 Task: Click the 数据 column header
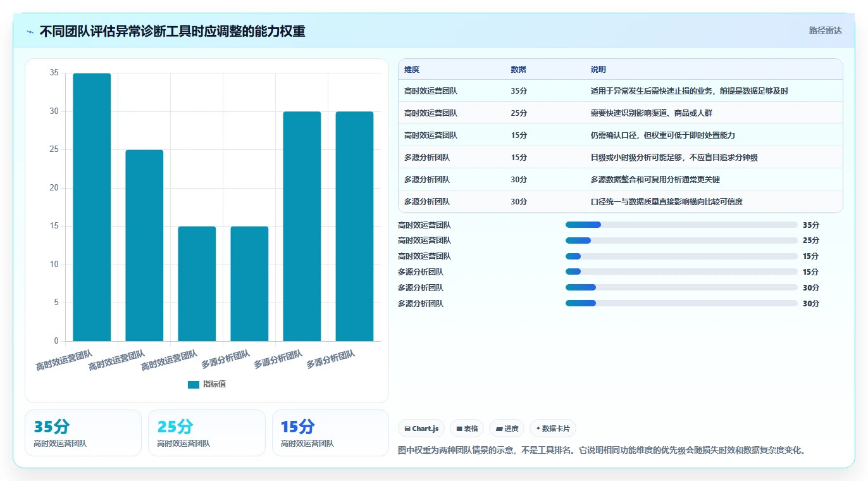519,70
